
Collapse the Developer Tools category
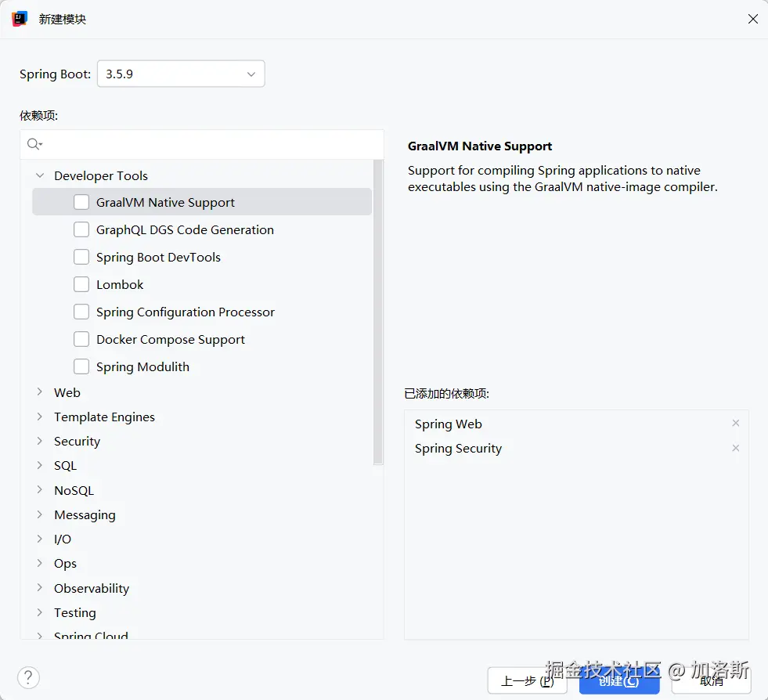click(40, 175)
